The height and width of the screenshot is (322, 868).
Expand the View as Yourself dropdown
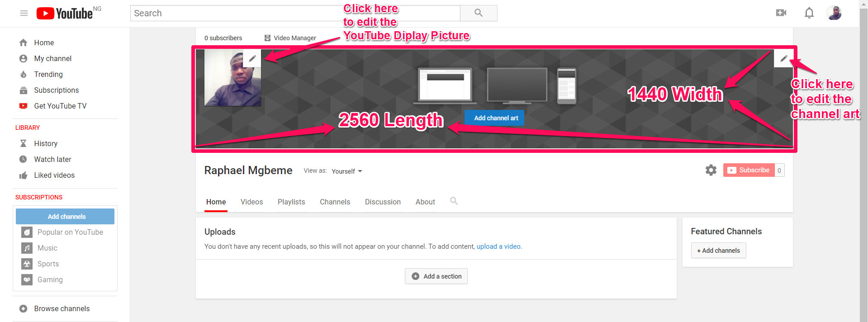(347, 171)
